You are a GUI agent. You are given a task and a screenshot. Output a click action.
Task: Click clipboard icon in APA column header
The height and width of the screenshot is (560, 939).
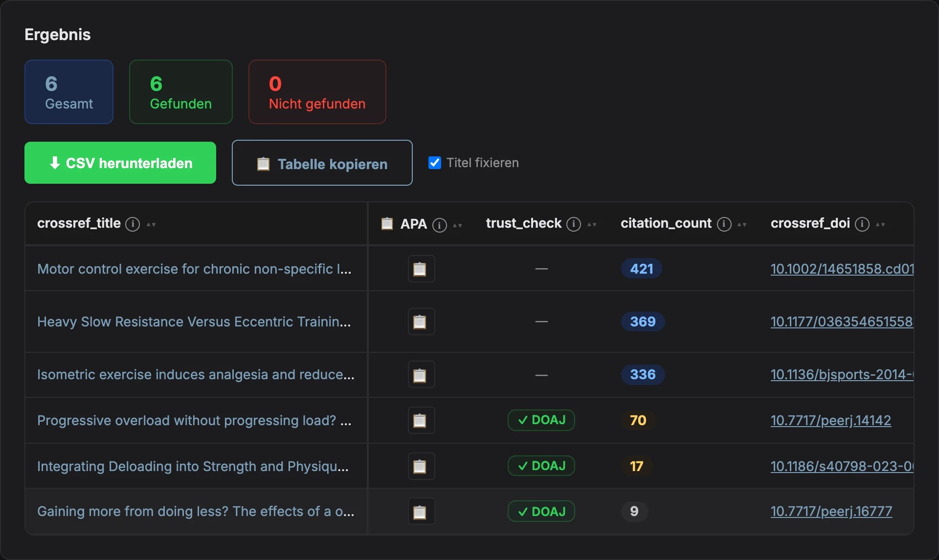(x=387, y=223)
